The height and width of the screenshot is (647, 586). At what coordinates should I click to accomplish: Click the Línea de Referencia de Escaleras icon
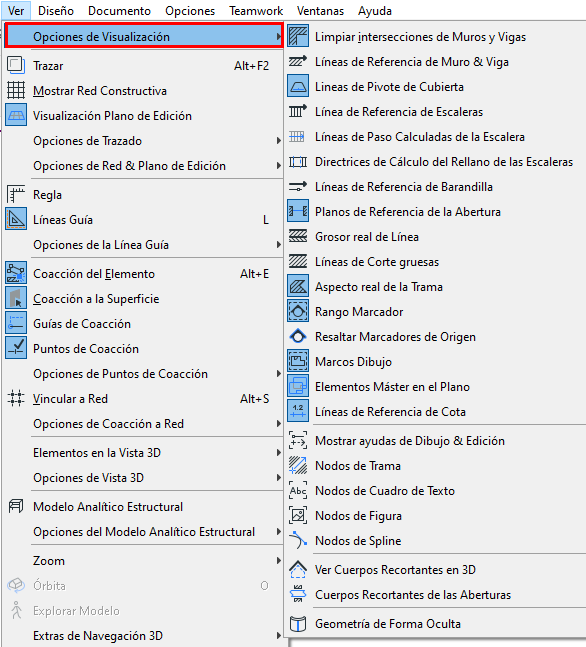tap(298, 111)
